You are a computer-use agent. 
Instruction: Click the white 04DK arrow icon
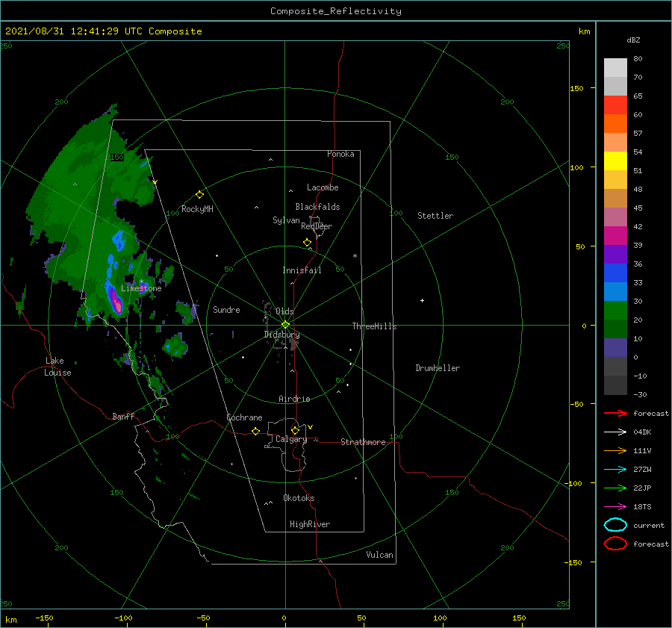click(615, 432)
